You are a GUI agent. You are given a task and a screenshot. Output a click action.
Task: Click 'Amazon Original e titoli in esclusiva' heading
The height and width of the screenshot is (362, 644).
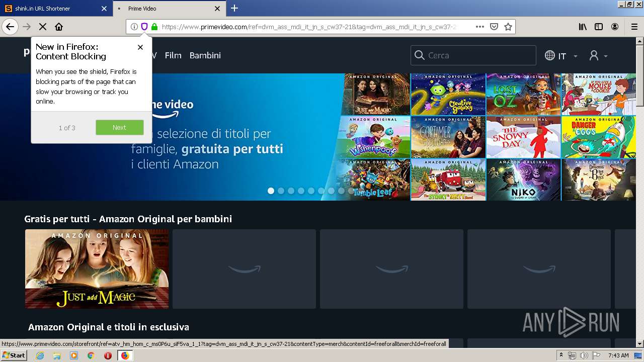pyautogui.click(x=109, y=327)
